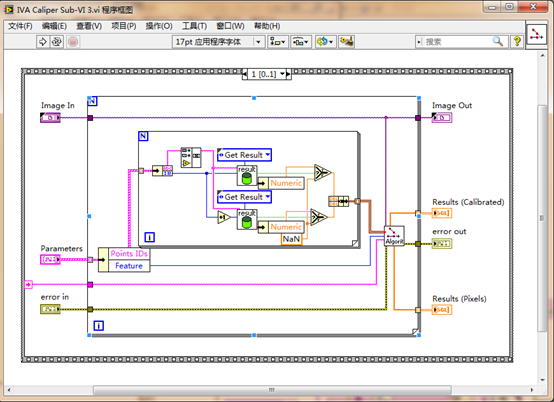This screenshot has width=554, height=402.
Task: Click the NaN constant in inner loop
Action: tap(291, 239)
